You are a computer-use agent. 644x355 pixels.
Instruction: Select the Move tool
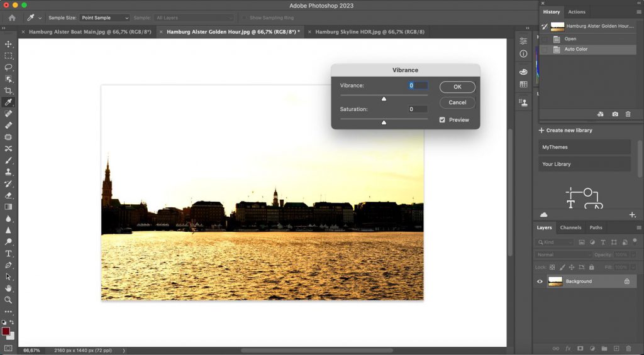8,44
